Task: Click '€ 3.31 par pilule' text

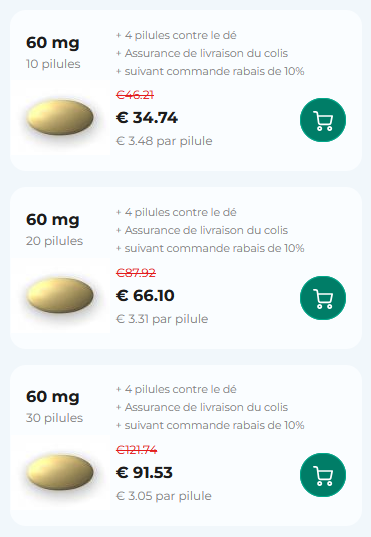Action: pos(162,319)
